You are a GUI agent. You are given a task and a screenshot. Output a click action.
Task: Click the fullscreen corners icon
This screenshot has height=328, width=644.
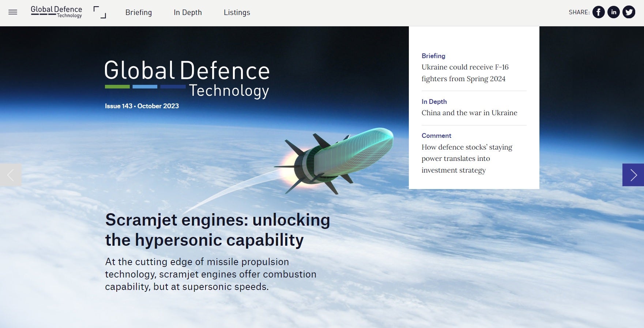pyautogui.click(x=99, y=12)
